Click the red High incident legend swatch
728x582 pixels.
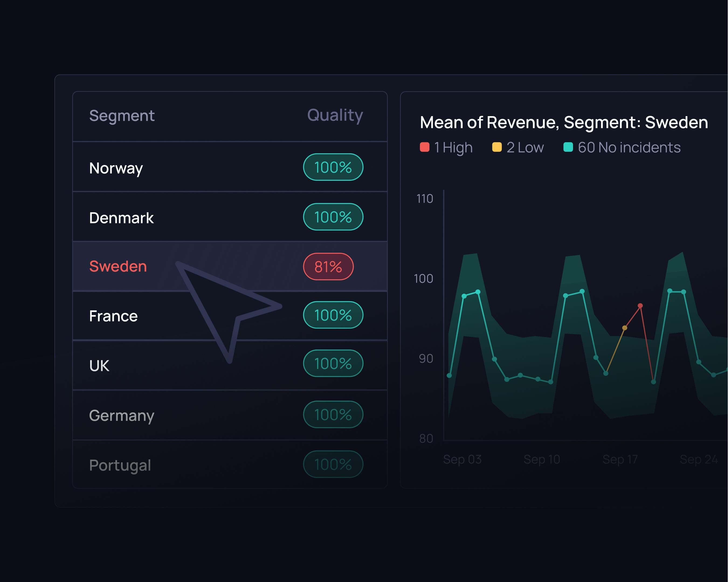[425, 147]
